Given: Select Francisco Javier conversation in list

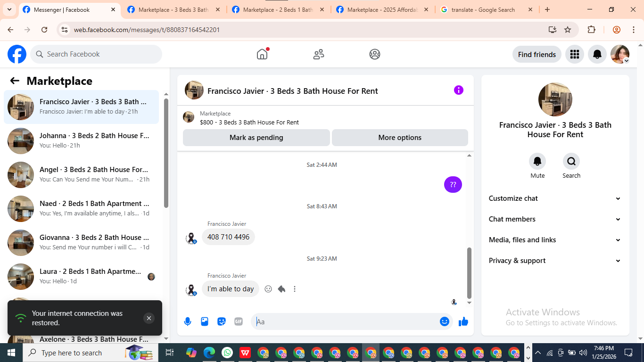Looking at the screenshot, I should point(81,107).
